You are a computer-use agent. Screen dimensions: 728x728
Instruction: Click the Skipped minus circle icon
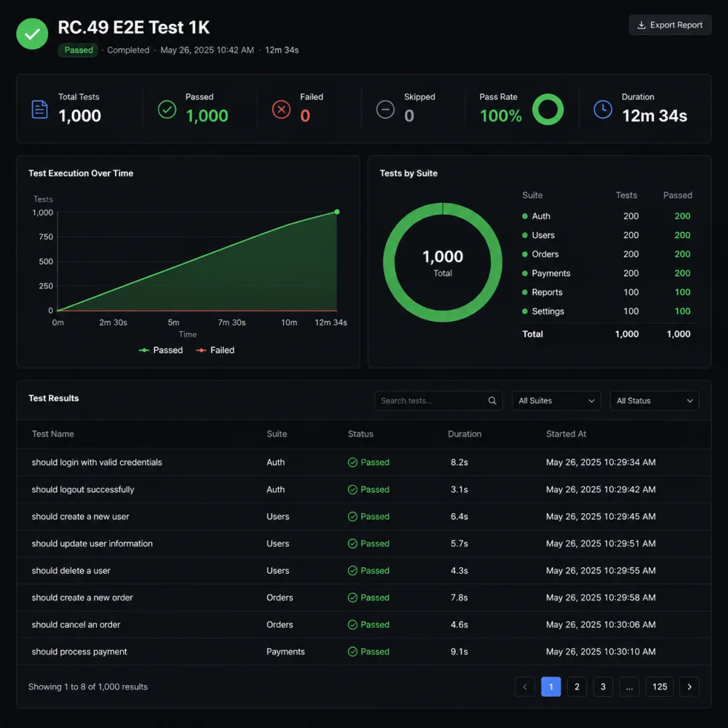385,110
